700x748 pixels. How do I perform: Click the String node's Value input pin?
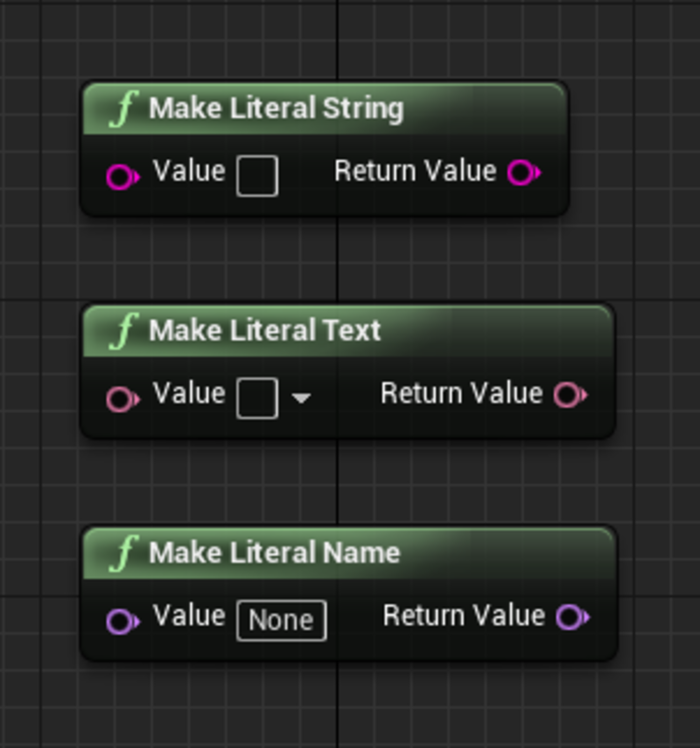[x=122, y=177]
